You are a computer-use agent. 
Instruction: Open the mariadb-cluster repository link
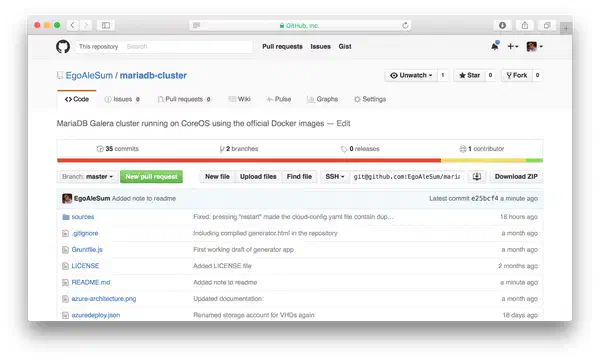coord(153,75)
